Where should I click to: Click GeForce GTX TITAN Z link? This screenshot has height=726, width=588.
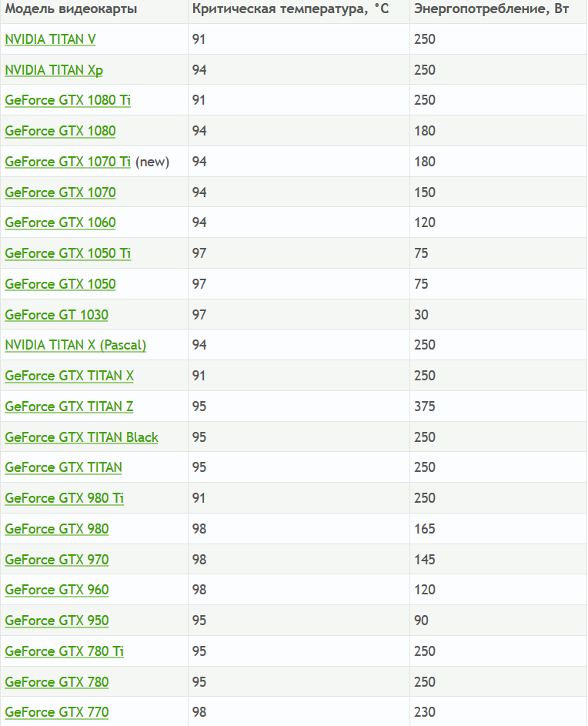69,406
